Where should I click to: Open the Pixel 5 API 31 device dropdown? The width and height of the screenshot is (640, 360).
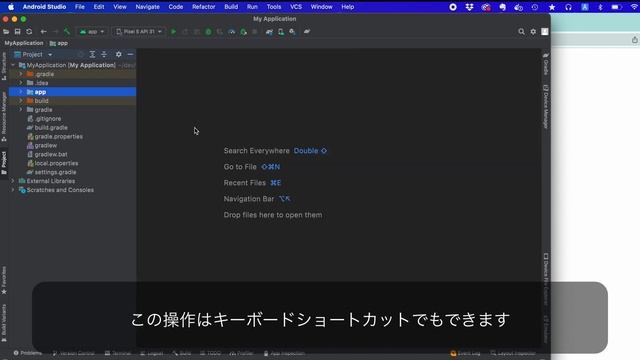pyautogui.click(x=139, y=31)
